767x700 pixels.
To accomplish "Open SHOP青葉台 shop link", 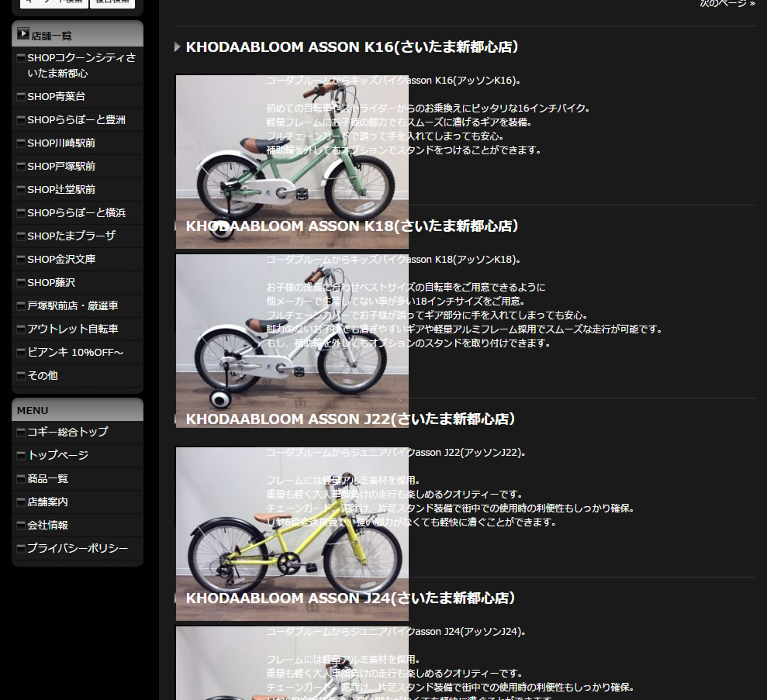I will tap(57, 97).
